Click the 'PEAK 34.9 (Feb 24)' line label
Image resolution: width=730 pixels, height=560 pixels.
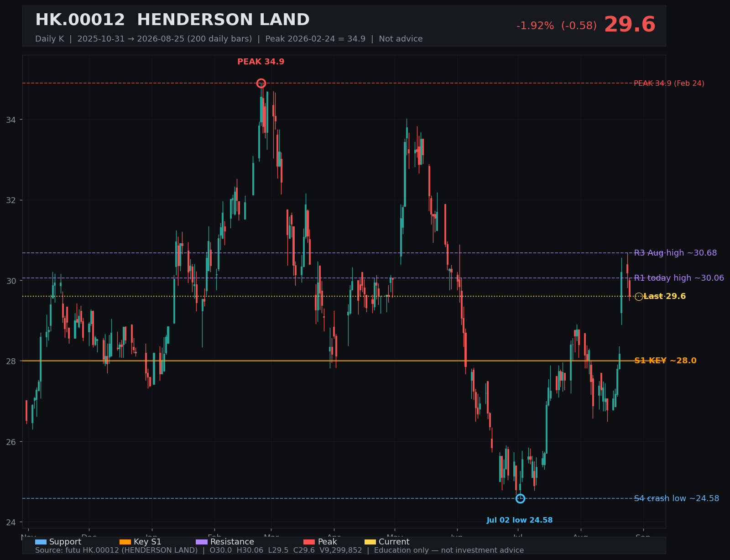(x=669, y=84)
